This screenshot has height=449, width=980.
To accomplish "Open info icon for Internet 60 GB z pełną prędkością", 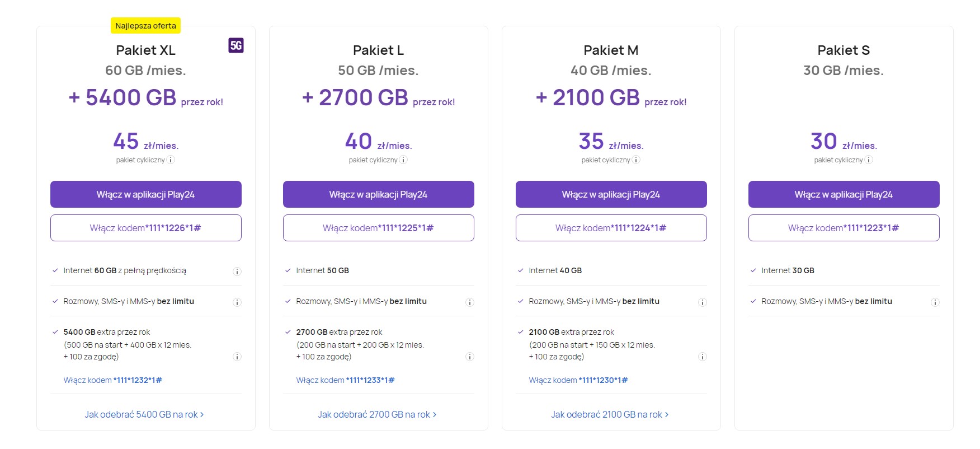I will pyautogui.click(x=237, y=272).
